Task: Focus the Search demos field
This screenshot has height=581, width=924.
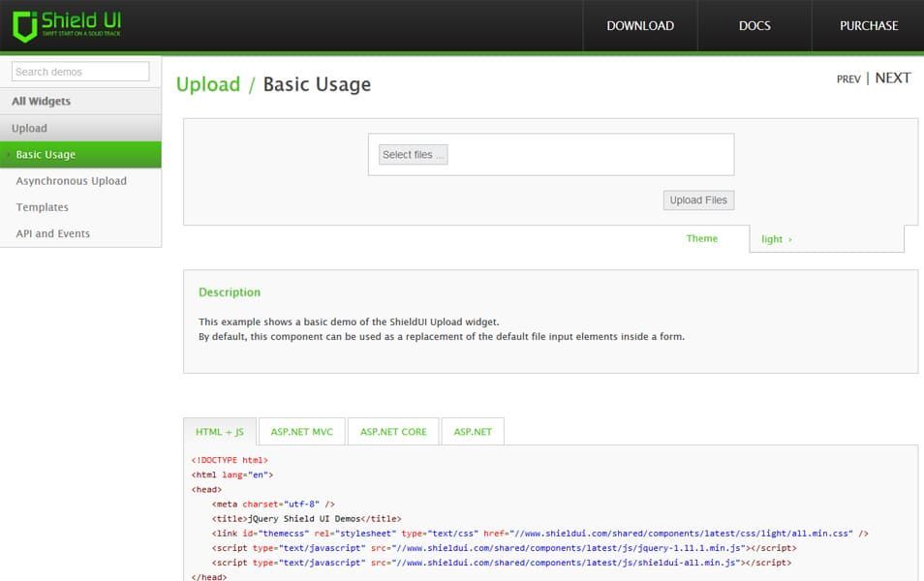Action: (80, 72)
